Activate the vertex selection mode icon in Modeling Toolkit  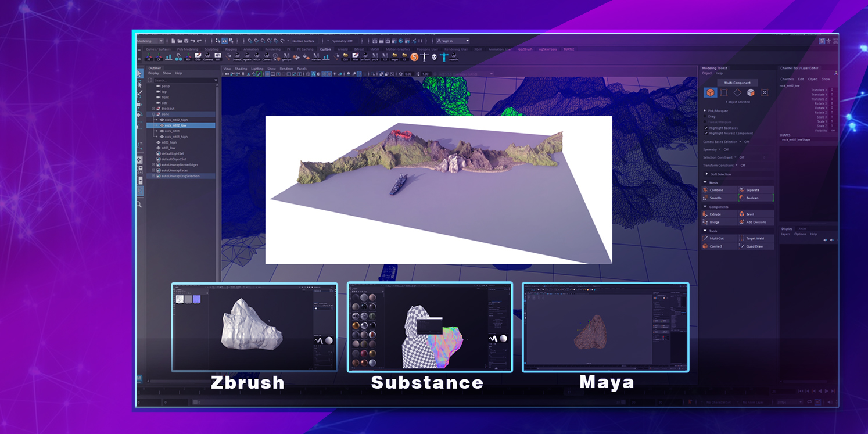723,94
